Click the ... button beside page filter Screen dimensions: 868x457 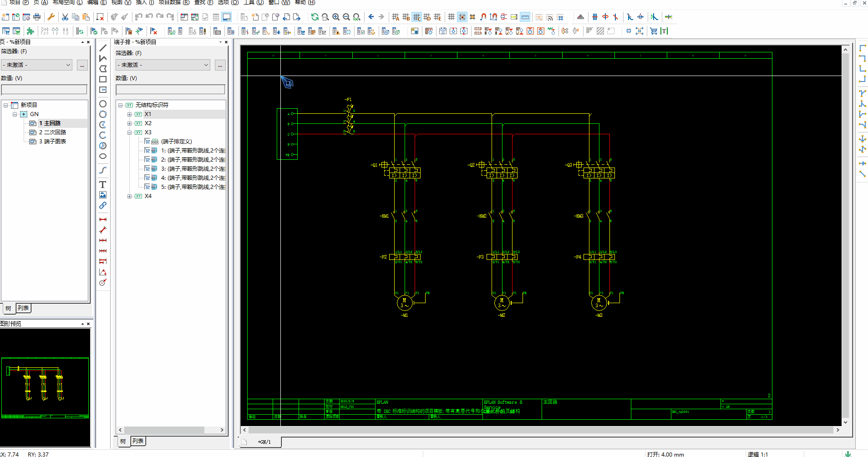coord(82,65)
